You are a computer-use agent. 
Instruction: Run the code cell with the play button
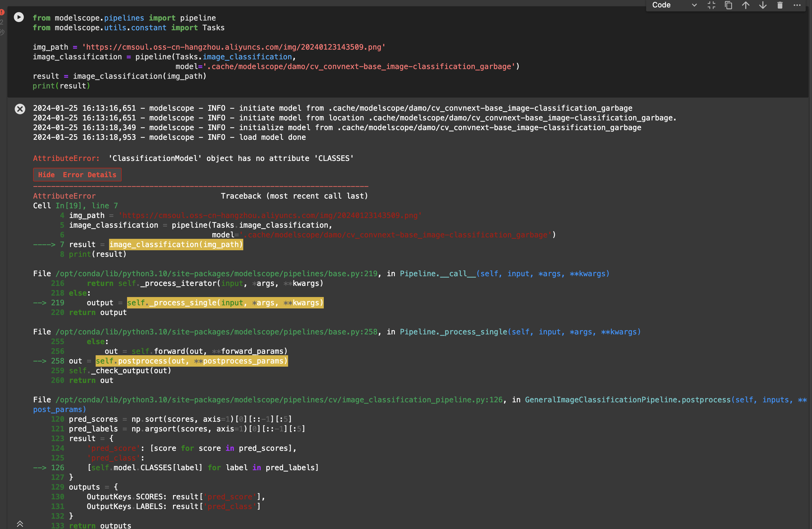click(19, 17)
